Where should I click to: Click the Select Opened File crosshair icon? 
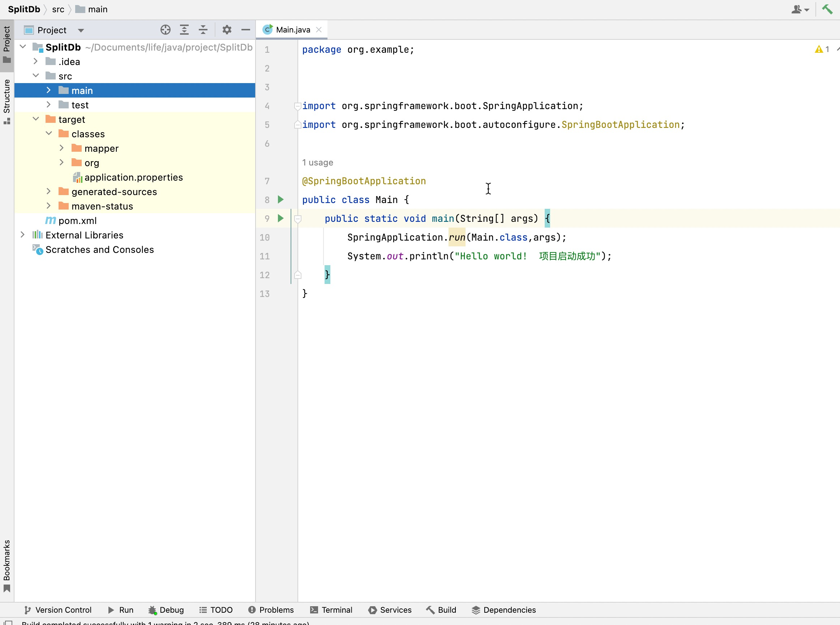(166, 30)
